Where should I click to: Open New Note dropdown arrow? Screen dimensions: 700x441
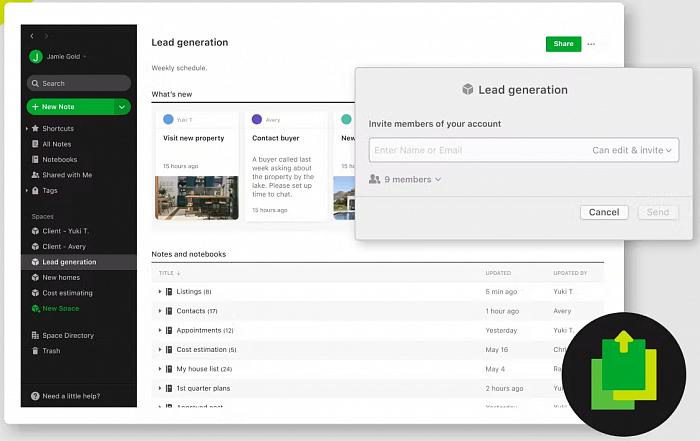point(122,107)
